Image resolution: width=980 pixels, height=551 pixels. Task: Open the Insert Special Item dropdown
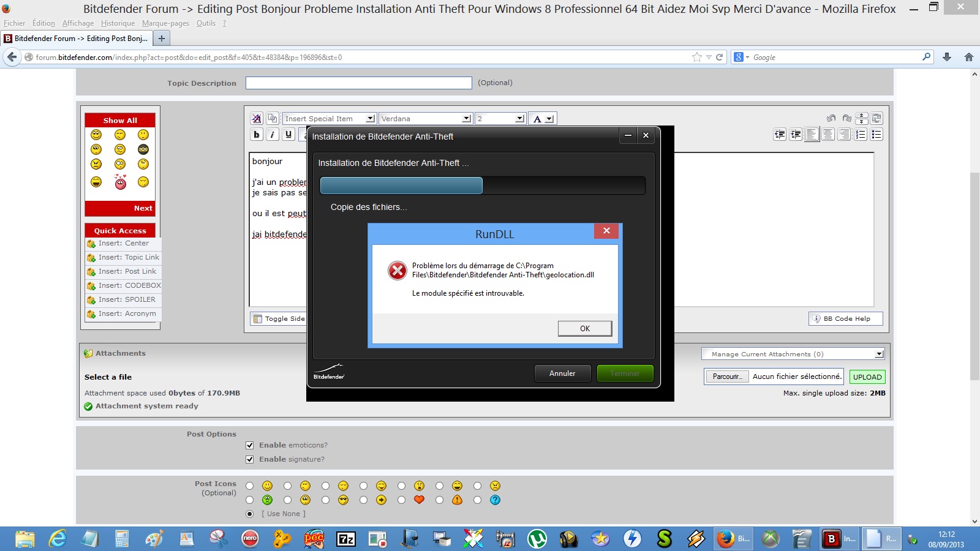[x=329, y=118]
